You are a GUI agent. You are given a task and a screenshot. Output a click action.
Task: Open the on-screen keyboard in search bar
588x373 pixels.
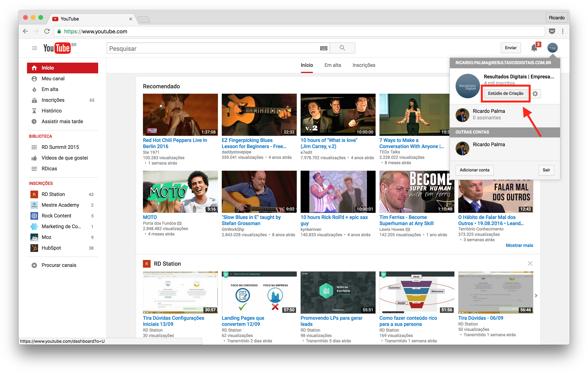pos(324,48)
